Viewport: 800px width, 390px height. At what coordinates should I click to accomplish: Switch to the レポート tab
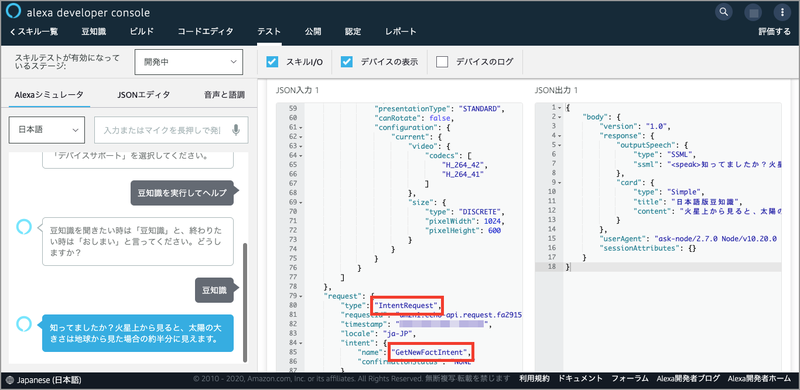pos(401,32)
